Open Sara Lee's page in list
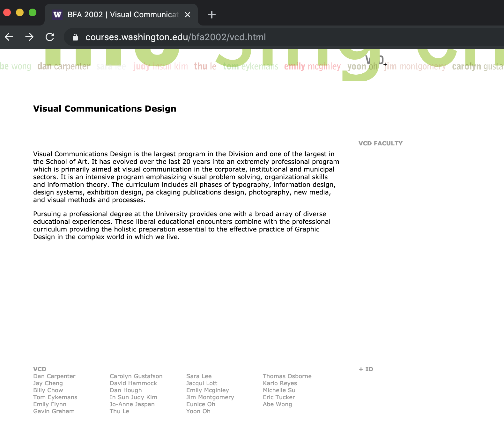504x440 pixels. coord(199,376)
